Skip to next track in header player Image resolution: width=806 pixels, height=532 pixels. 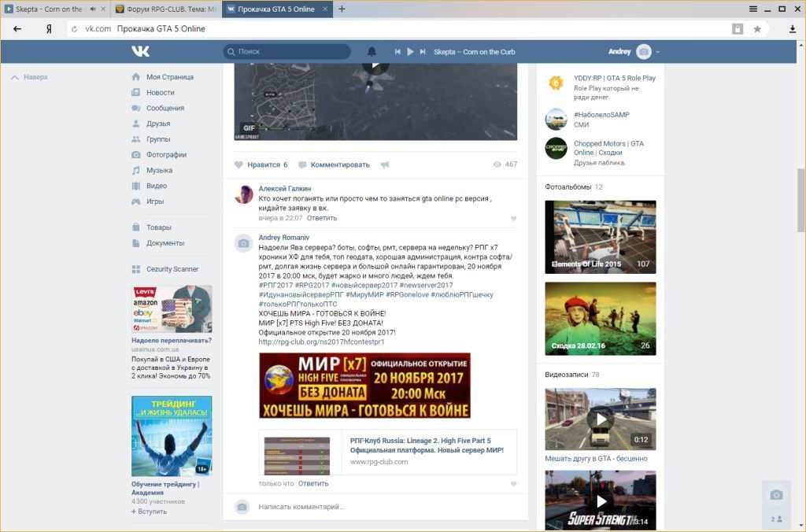pyautogui.click(x=423, y=52)
